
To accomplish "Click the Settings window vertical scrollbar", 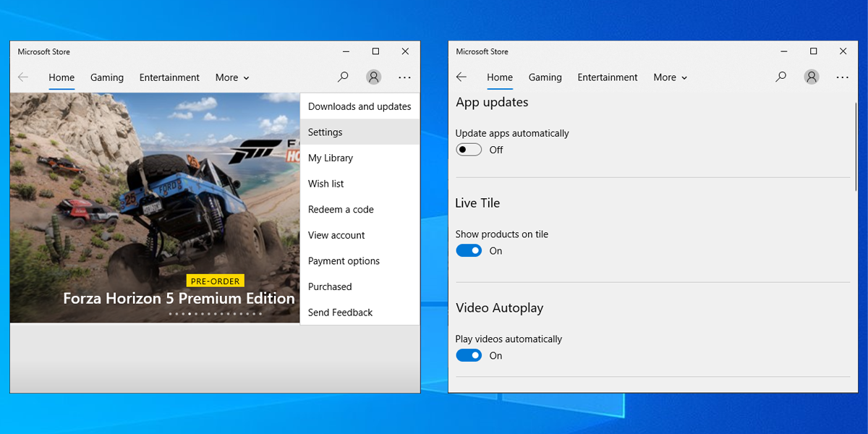I will [856, 145].
